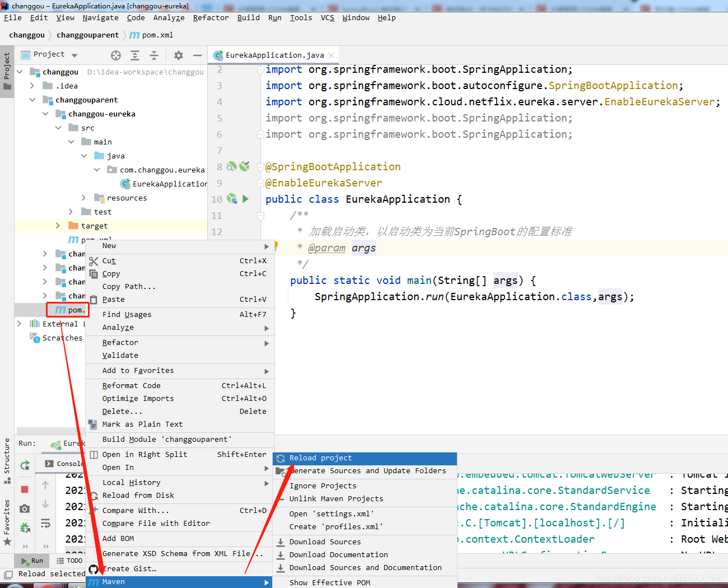Hide the Project panel with minus icon
The image size is (728, 588).
pos(197,55)
